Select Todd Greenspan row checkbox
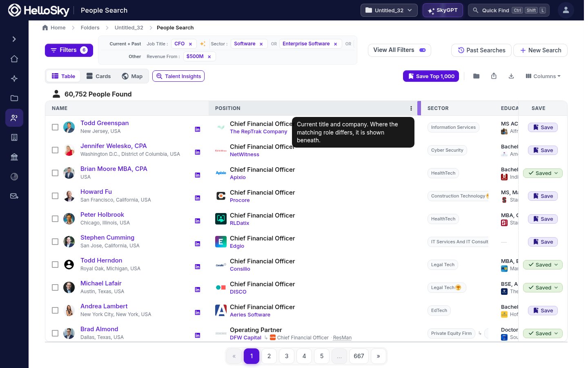 [x=55, y=127]
